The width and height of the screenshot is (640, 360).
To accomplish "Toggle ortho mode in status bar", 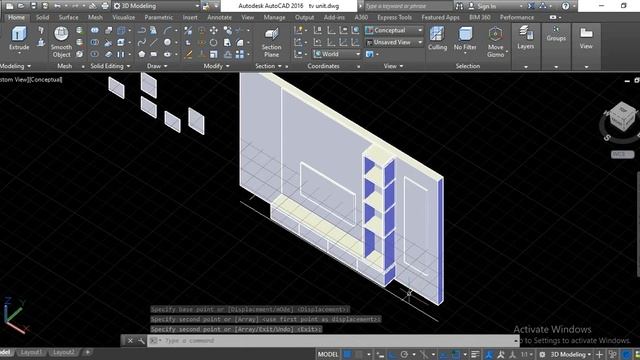I will pyautogui.click(x=392, y=354).
